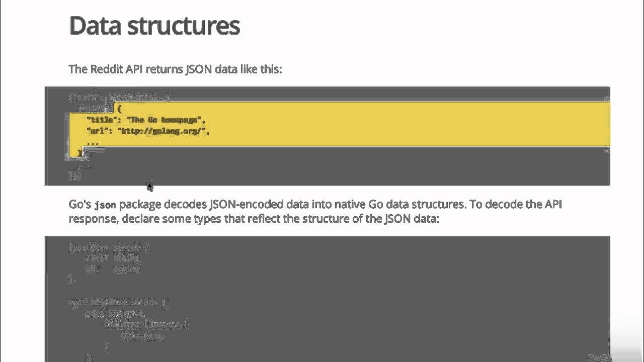644x362 pixels.
Task: Click the slide number counter at bottom-right
Action: pos(599,357)
